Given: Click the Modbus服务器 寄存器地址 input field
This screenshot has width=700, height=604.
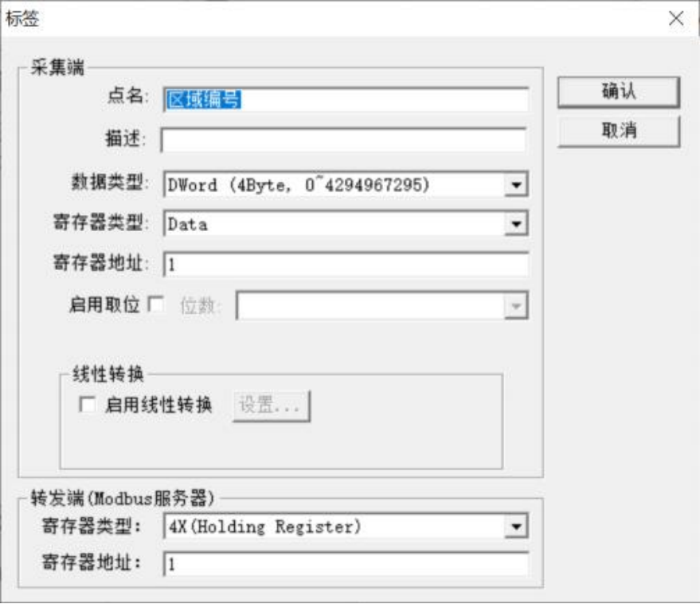Looking at the screenshot, I should (346, 564).
